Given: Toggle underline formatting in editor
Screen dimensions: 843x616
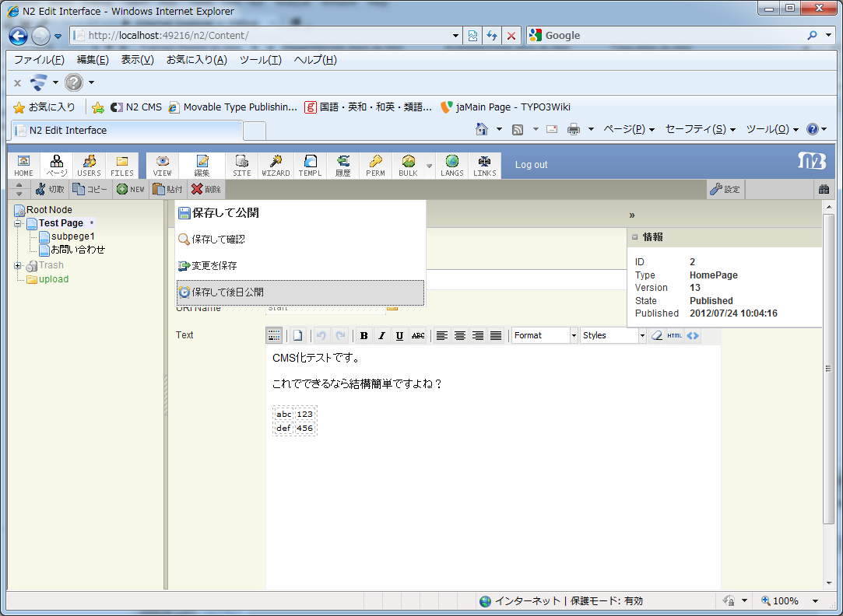Looking at the screenshot, I should click(399, 336).
